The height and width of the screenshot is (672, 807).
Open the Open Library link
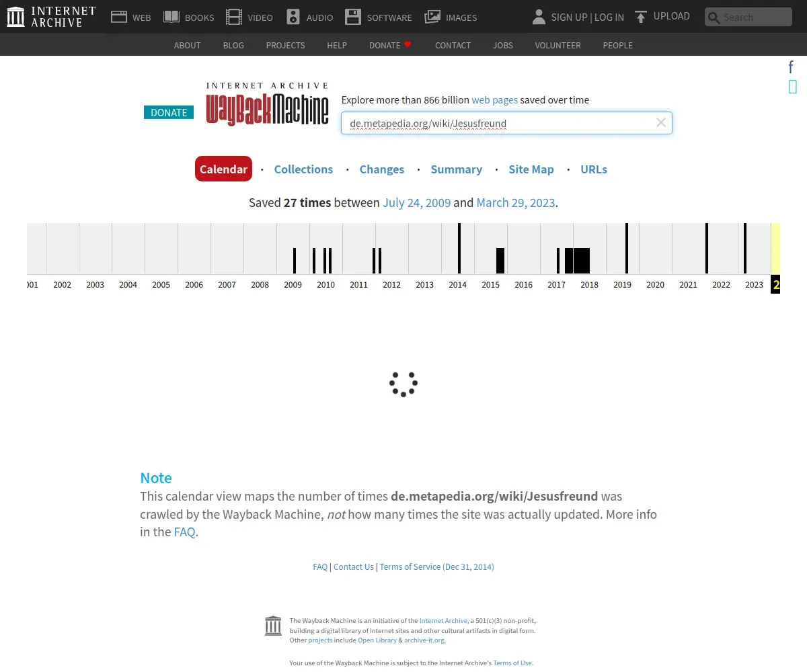coord(377,640)
